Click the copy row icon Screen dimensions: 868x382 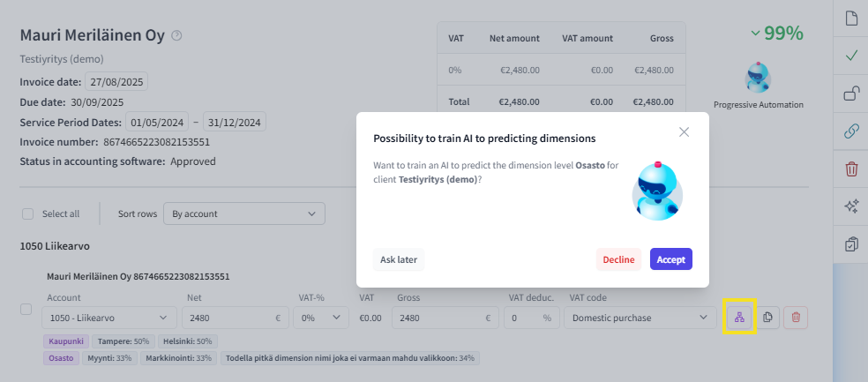point(767,318)
